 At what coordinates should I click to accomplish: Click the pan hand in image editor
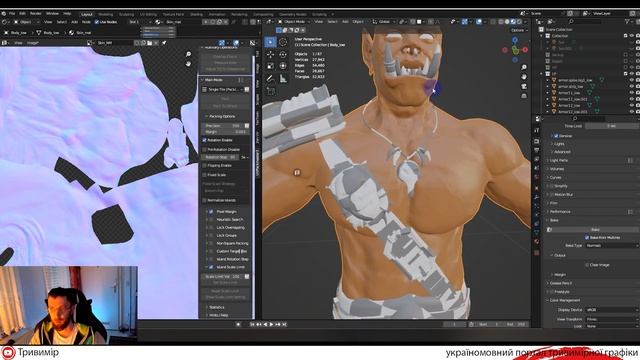click(188, 64)
